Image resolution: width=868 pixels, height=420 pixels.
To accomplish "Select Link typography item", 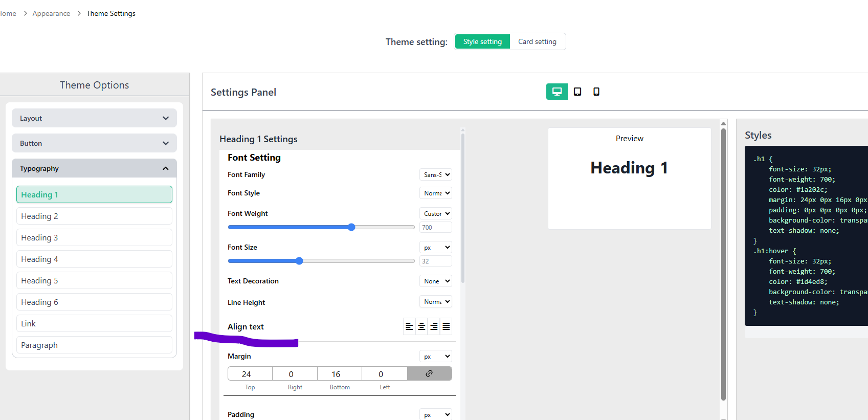I will pyautogui.click(x=94, y=323).
